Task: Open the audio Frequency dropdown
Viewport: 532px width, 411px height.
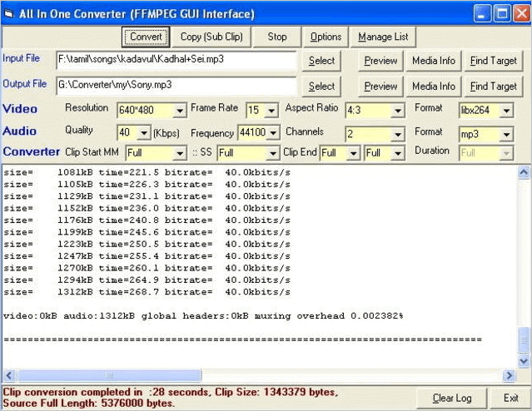Action: [x=272, y=133]
